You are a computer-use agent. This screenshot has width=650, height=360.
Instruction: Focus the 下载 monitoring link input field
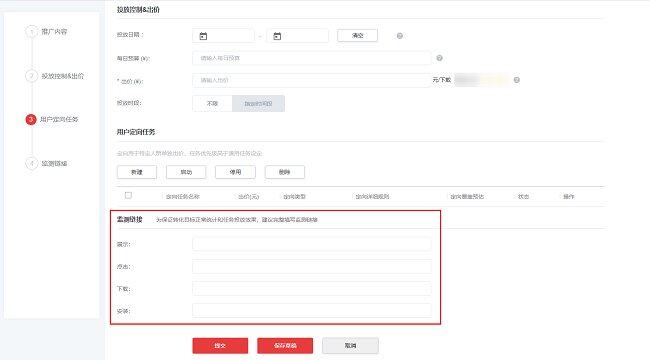(312, 289)
